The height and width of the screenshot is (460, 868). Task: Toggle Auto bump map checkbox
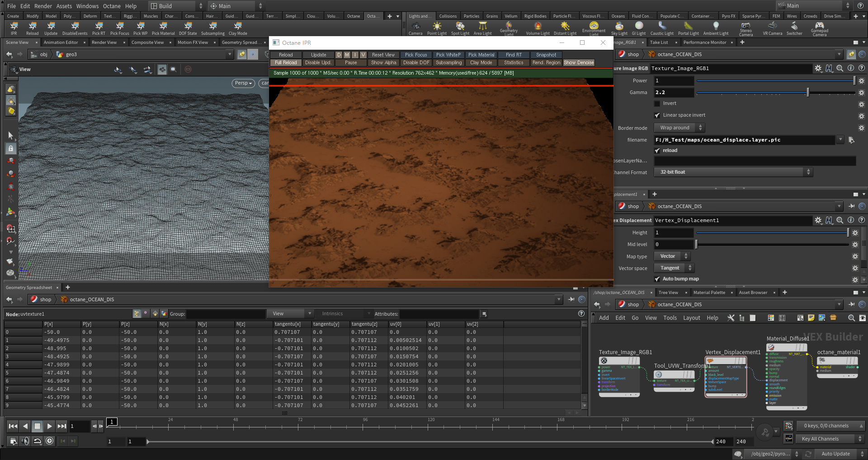657,279
